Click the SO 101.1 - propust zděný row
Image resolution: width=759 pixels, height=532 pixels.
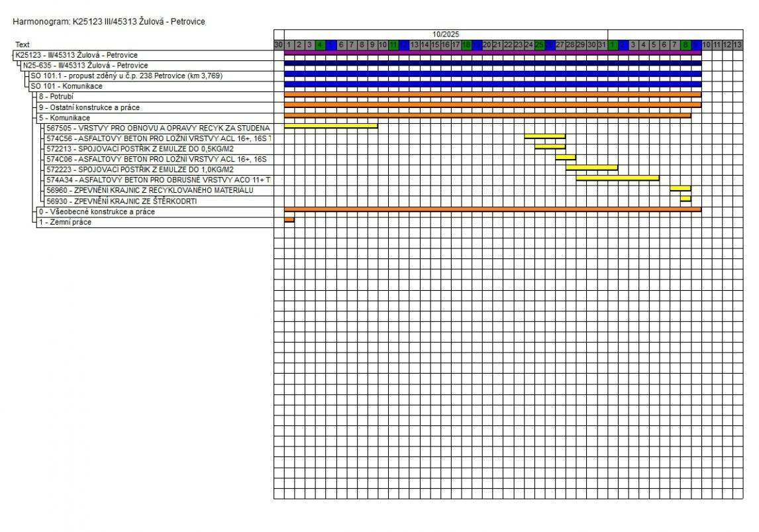click(x=126, y=76)
